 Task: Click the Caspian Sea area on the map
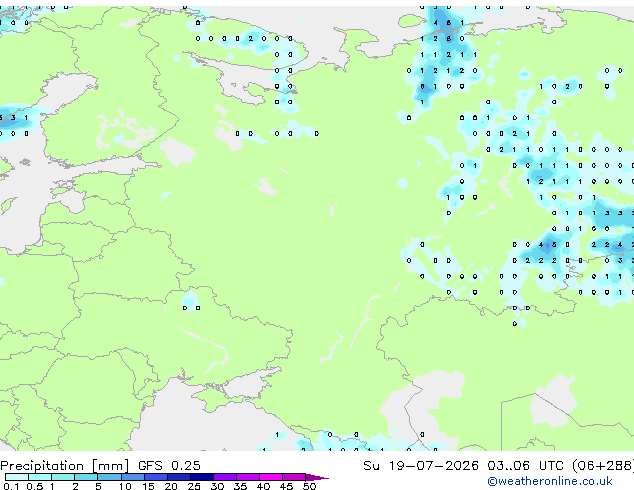coord(421,404)
